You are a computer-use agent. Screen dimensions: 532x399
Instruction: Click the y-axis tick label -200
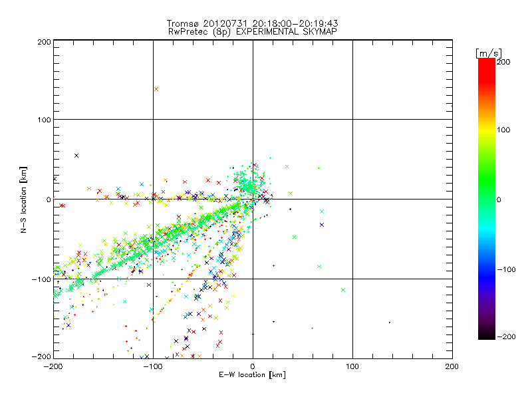click(x=41, y=357)
